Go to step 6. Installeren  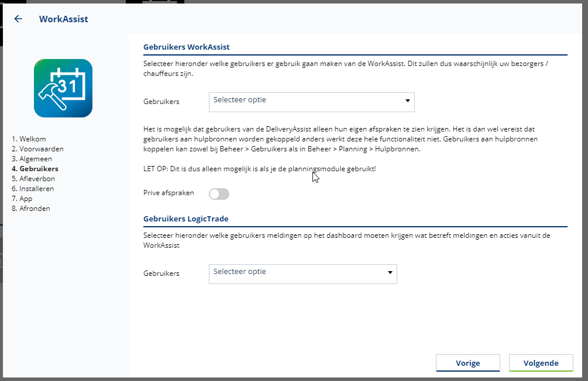[33, 188]
